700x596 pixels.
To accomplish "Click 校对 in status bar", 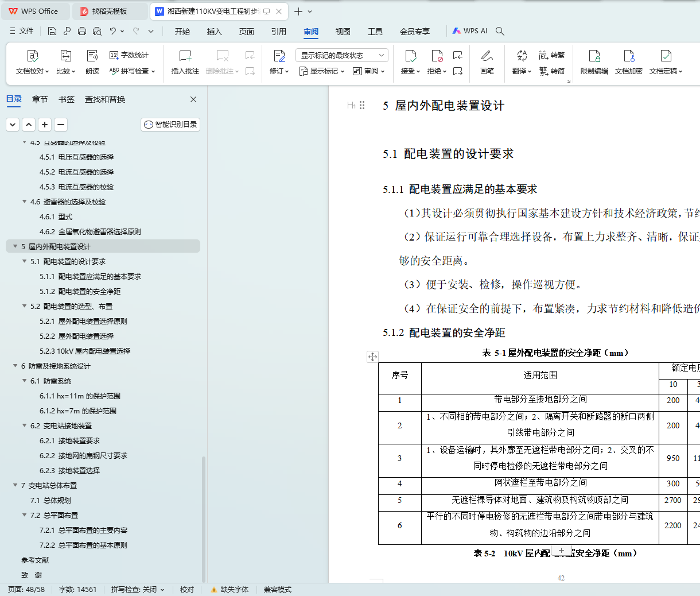I will [187, 590].
